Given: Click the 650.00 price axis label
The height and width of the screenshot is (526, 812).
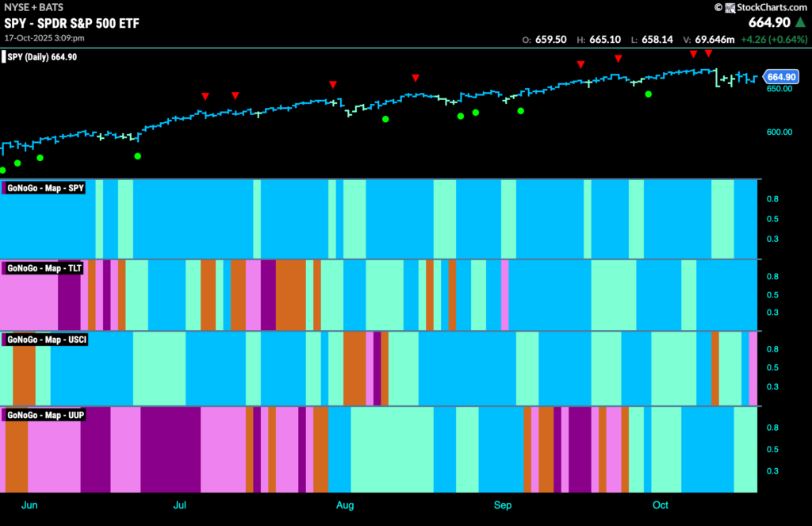Looking at the screenshot, I should (779, 89).
